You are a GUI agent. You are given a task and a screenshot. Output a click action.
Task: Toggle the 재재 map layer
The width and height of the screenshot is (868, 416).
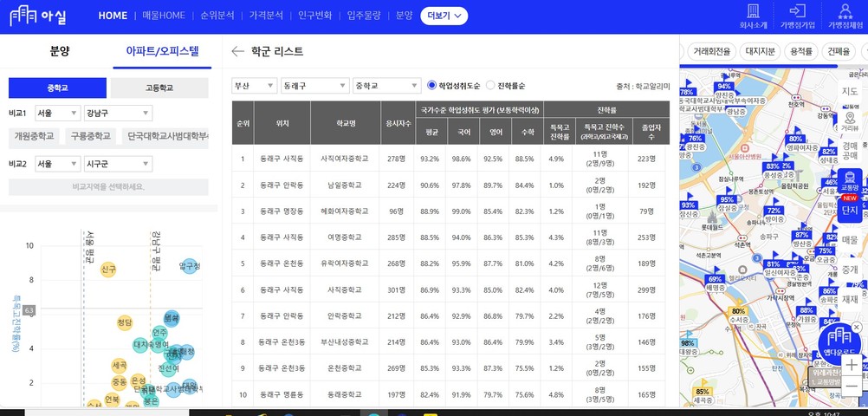pos(850,300)
